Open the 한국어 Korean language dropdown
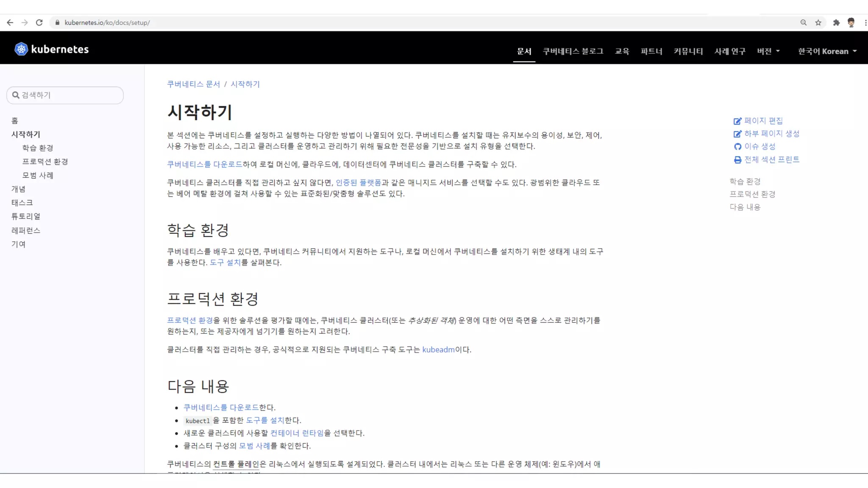 click(827, 51)
